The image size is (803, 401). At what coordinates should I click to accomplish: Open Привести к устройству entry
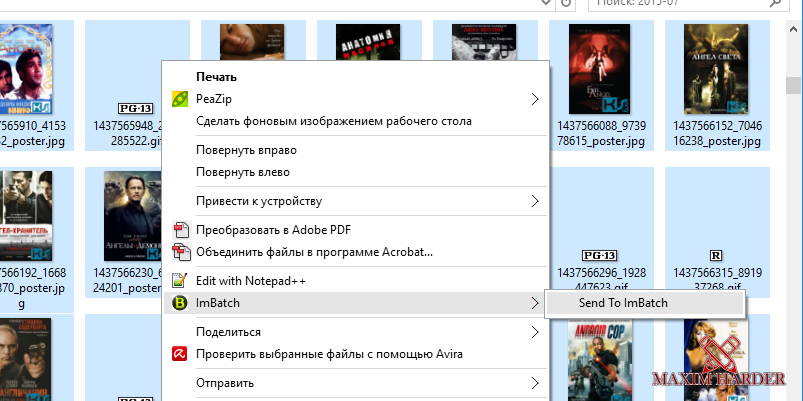(x=355, y=201)
